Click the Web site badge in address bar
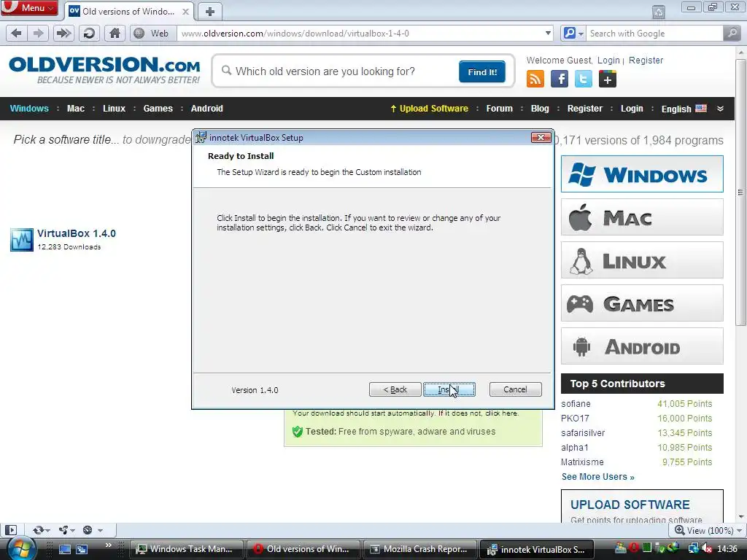The height and width of the screenshot is (560, 747). pos(153,34)
